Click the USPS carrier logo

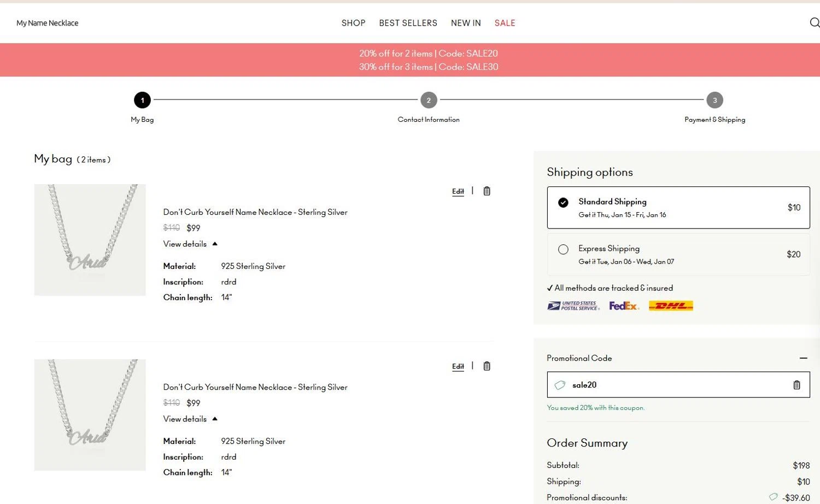573,306
